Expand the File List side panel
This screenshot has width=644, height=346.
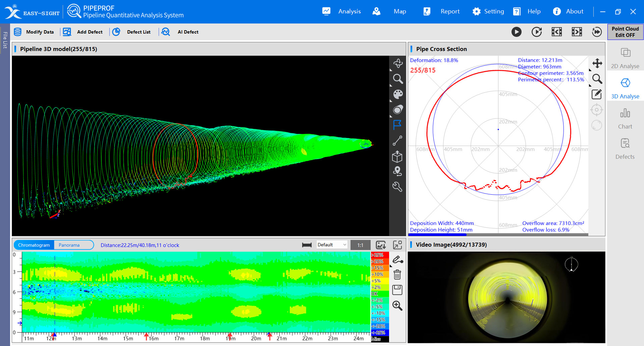5,40
